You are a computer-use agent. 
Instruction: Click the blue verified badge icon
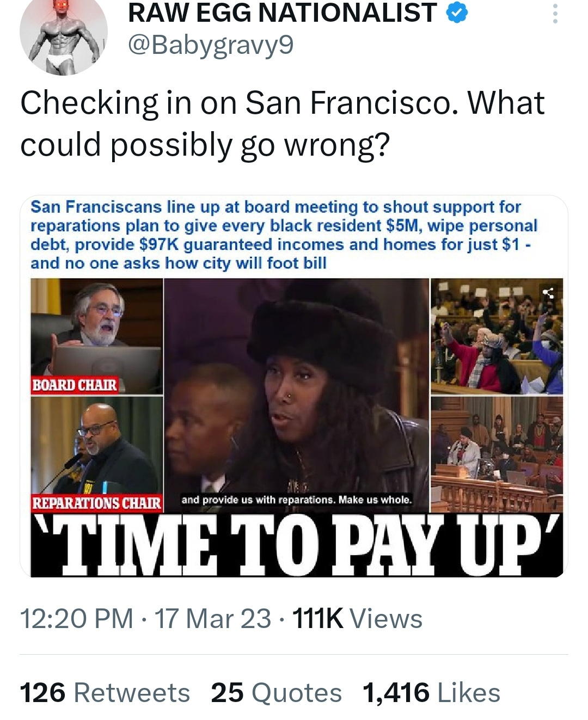pyautogui.click(x=457, y=13)
